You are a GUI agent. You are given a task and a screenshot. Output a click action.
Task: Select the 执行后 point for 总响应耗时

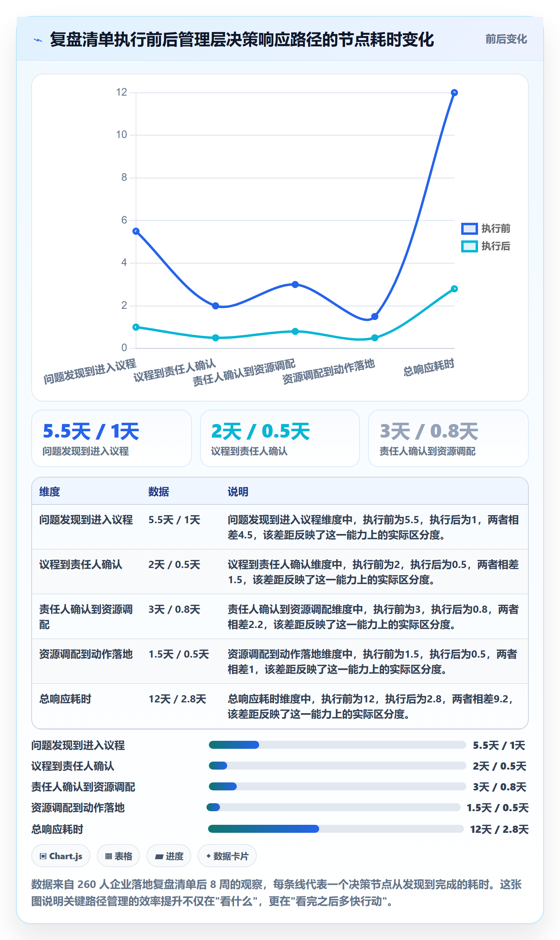(454, 289)
